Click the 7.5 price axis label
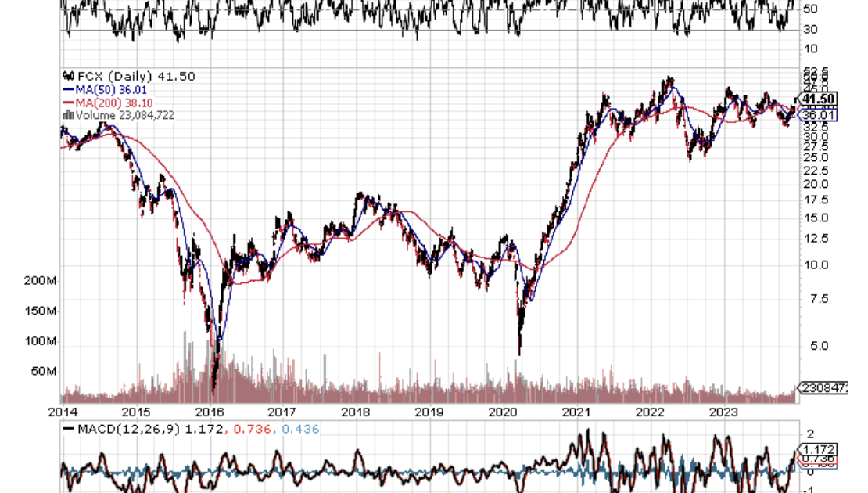Viewport: 868px width, 493px height. (x=820, y=299)
